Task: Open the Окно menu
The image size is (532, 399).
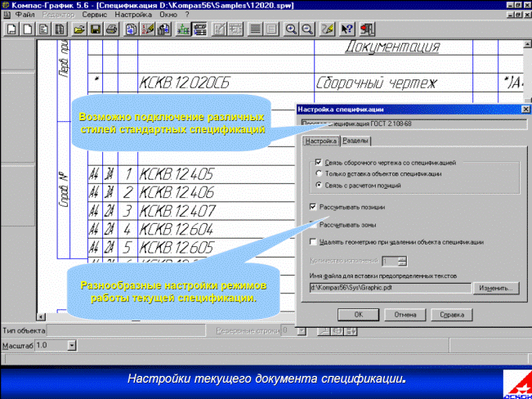Action: click(x=168, y=15)
